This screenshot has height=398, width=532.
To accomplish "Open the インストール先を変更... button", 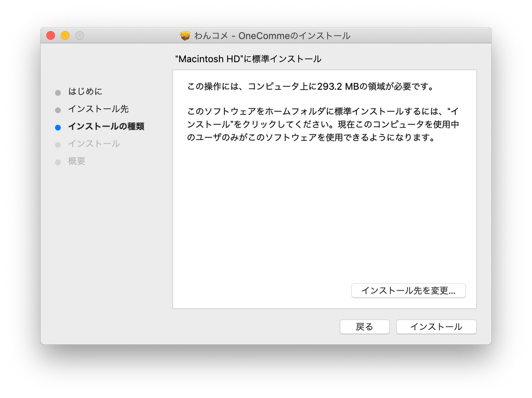I will pyautogui.click(x=409, y=291).
